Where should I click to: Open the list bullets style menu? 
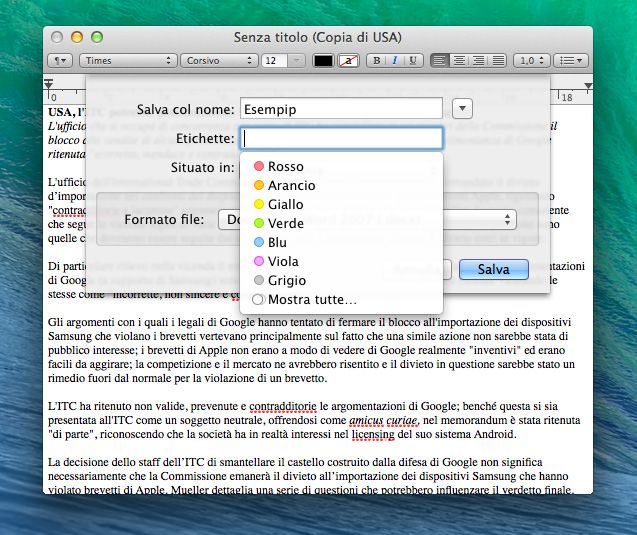[x=572, y=61]
